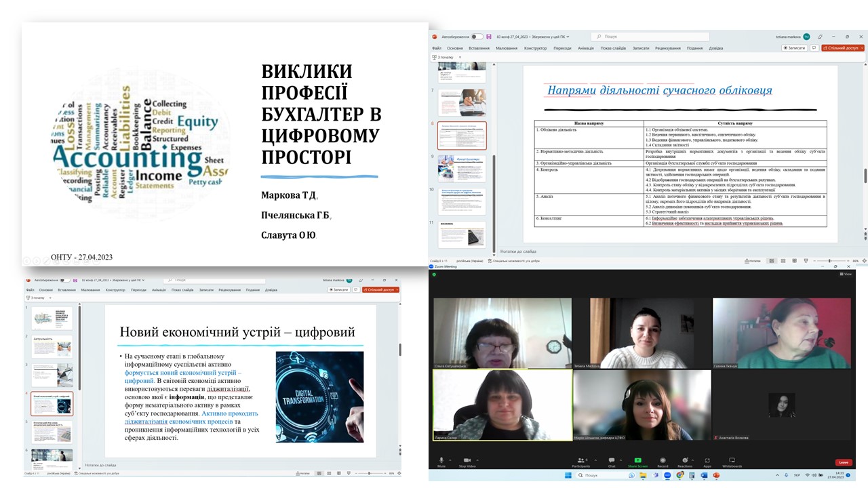Click Zoom encryption shield icon

coord(434,274)
